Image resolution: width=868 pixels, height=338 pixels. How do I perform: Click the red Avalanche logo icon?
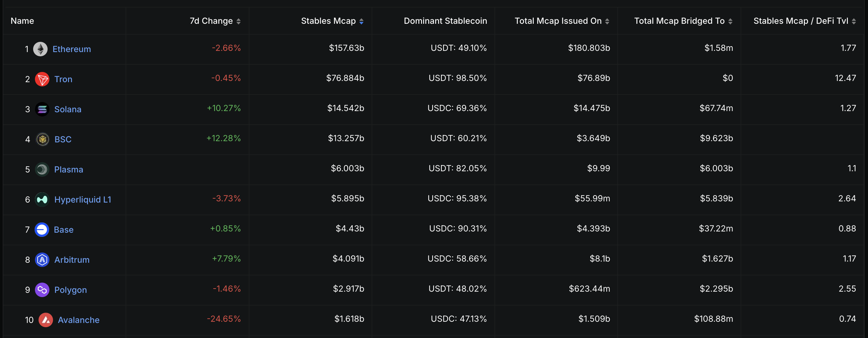click(x=45, y=320)
